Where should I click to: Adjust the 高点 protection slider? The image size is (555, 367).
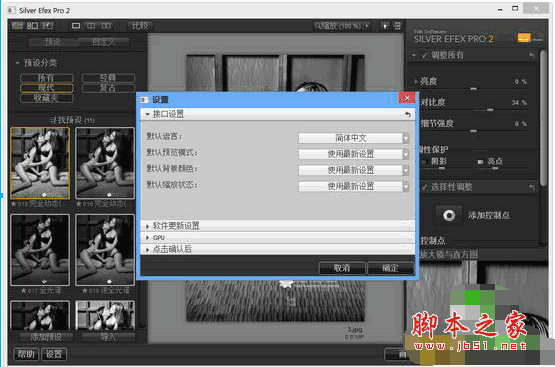(495, 168)
